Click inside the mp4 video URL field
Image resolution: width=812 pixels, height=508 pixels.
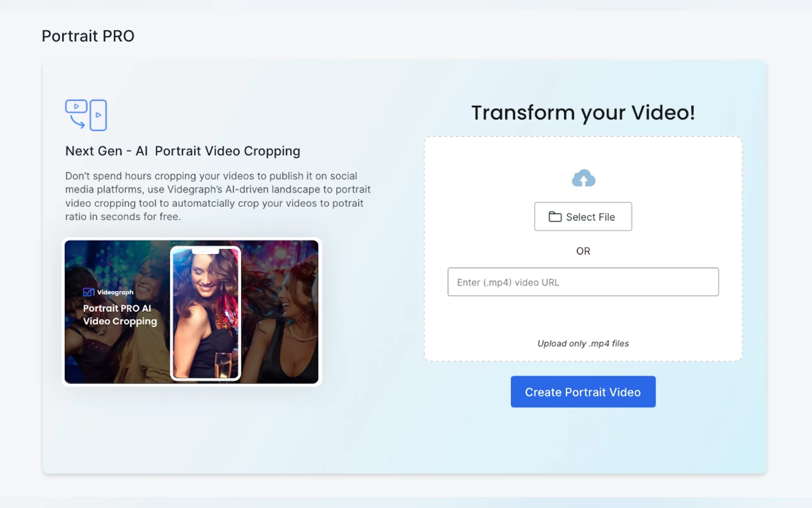click(583, 282)
